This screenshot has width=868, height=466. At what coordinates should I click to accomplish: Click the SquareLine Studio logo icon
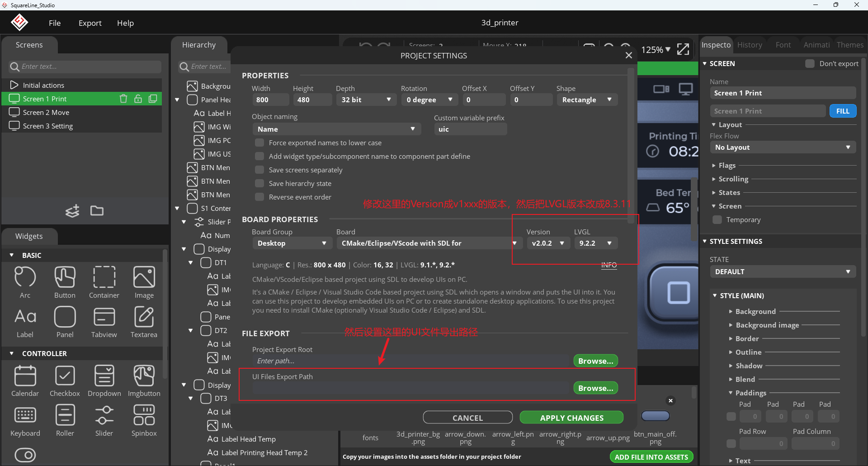point(19,22)
